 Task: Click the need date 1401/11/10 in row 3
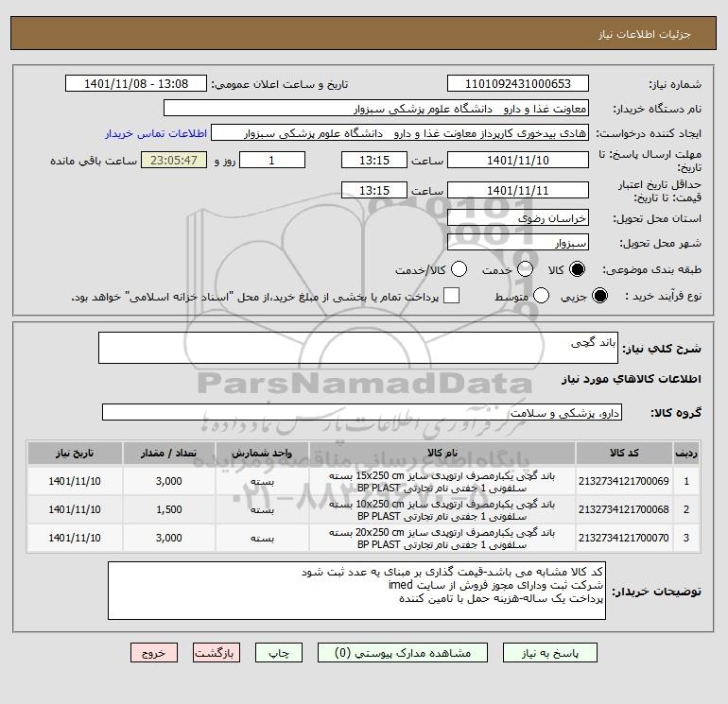coord(75,538)
